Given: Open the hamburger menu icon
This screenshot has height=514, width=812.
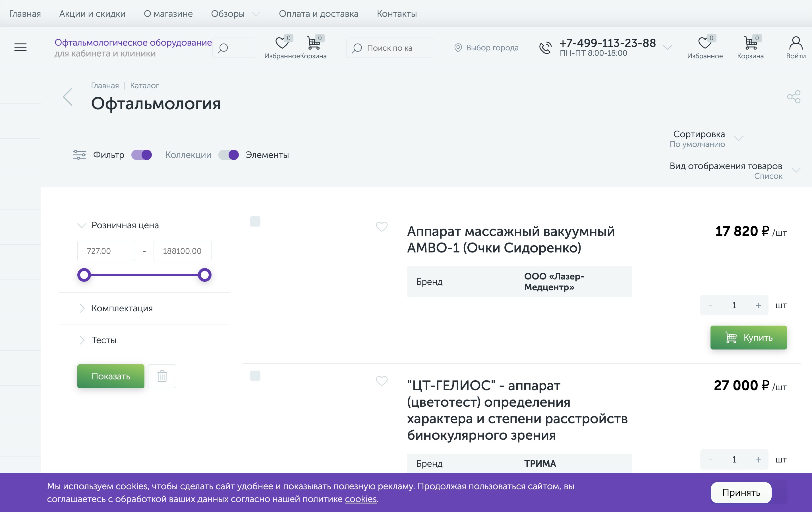Looking at the screenshot, I should pos(20,47).
